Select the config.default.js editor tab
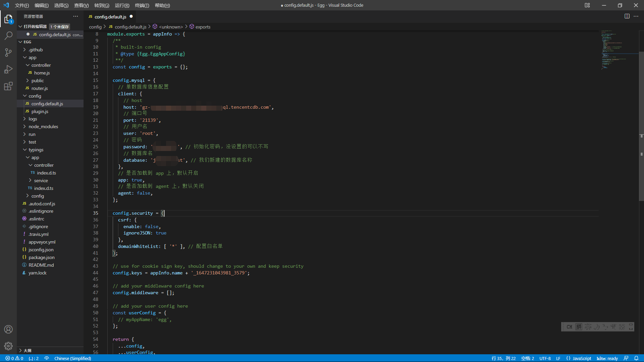 pyautogui.click(x=110, y=16)
